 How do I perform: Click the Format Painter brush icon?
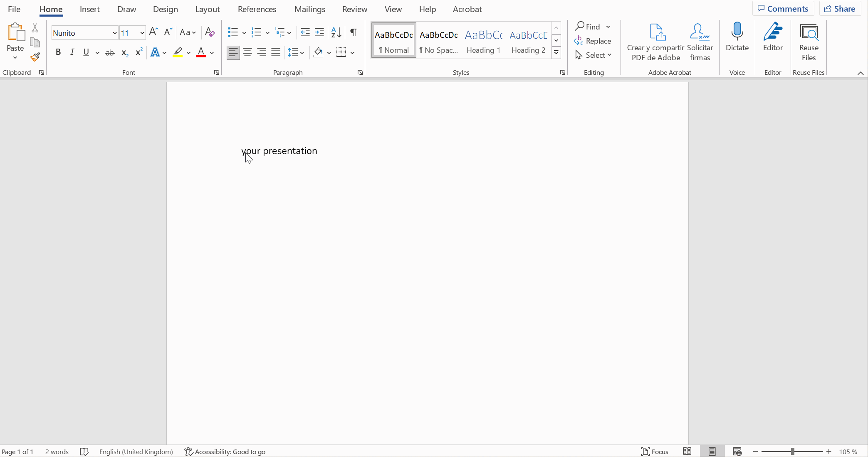click(35, 57)
